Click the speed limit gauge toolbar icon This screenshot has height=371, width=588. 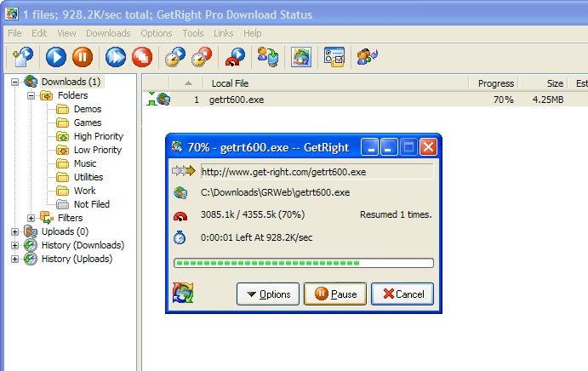(235, 57)
